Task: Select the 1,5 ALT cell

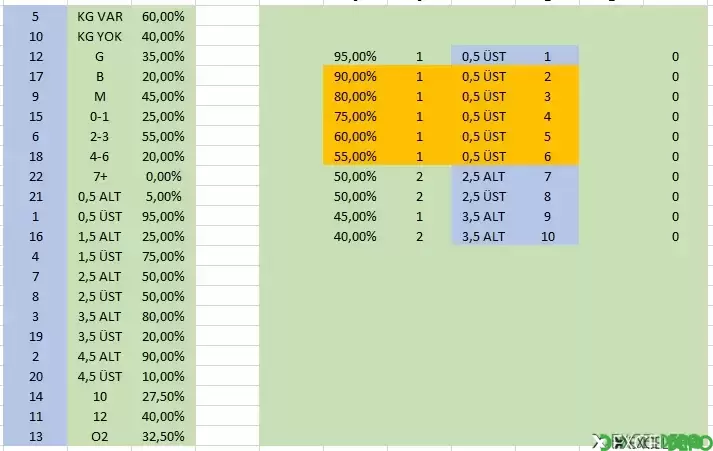Action: [100, 236]
